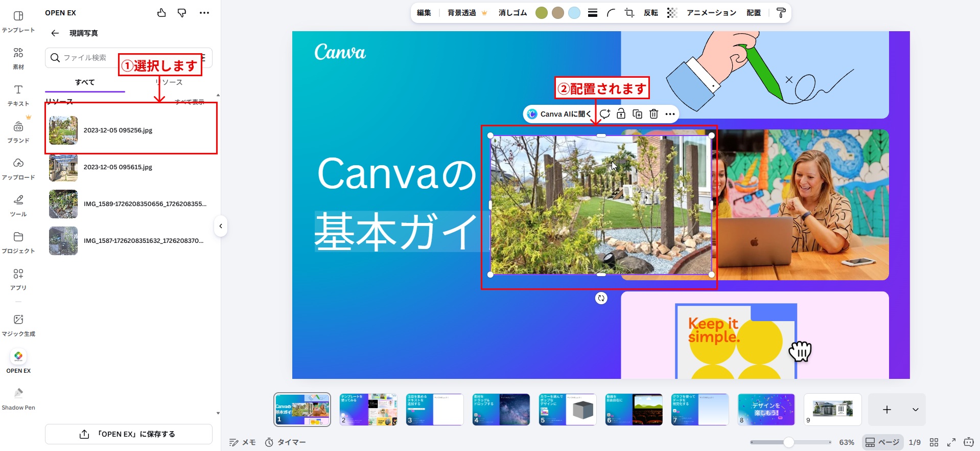Pick the tan brown color swatch
The image size is (980, 451).
(558, 13)
